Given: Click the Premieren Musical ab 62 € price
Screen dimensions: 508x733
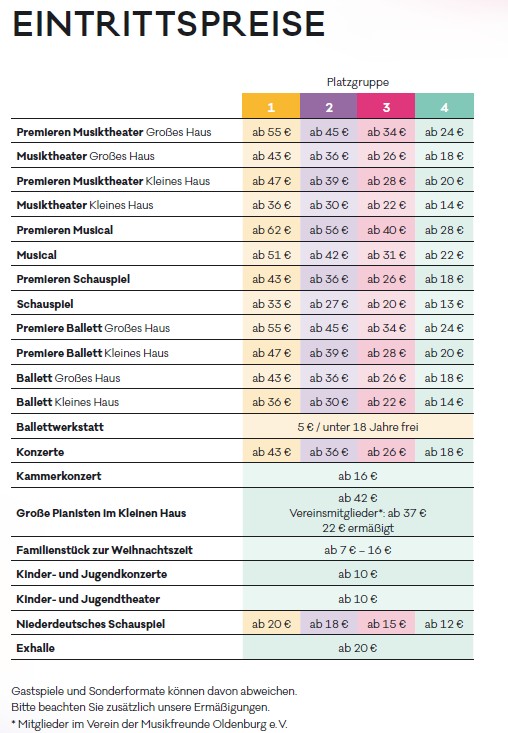Looking at the screenshot, I should point(271,230).
